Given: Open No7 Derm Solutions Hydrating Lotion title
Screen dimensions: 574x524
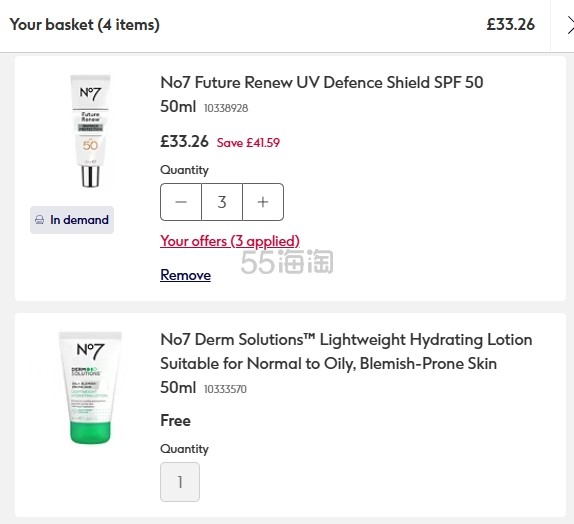Looking at the screenshot, I should click(346, 363).
